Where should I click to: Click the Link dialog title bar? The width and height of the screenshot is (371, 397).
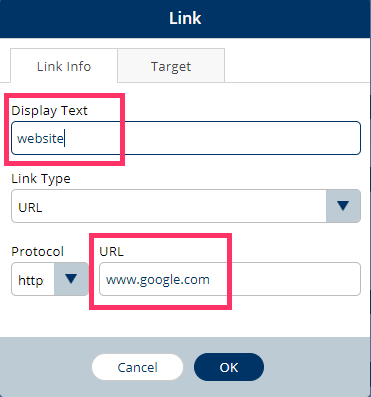pos(185,19)
